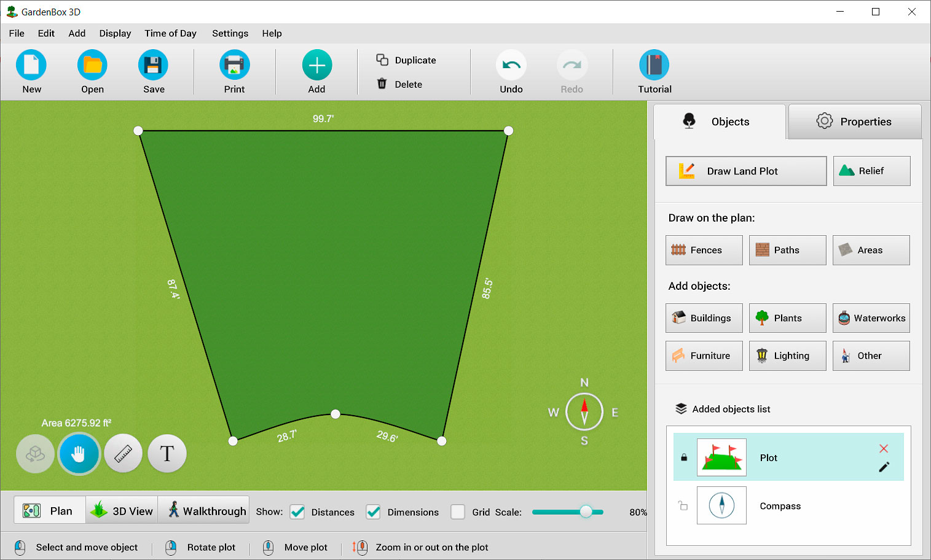Image resolution: width=931 pixels, height=560 pixels.
Task: Print the garden plan
Action: tap(234, 65)
